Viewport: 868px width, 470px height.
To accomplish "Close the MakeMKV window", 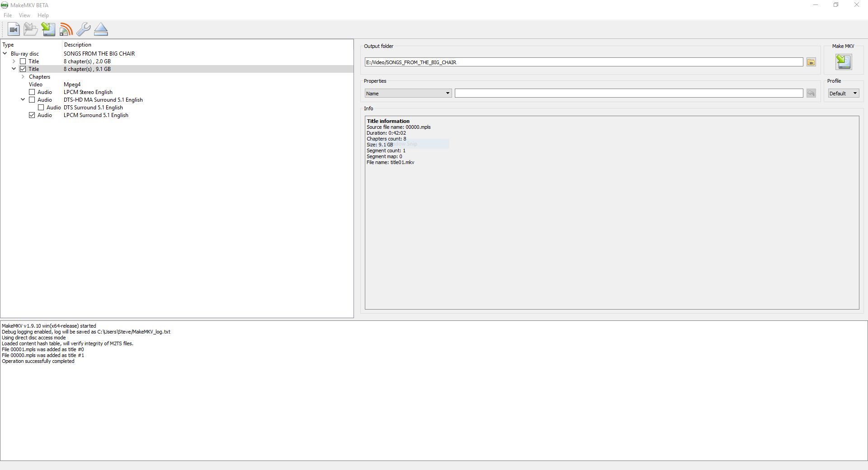I will click(x=857, y=5).
